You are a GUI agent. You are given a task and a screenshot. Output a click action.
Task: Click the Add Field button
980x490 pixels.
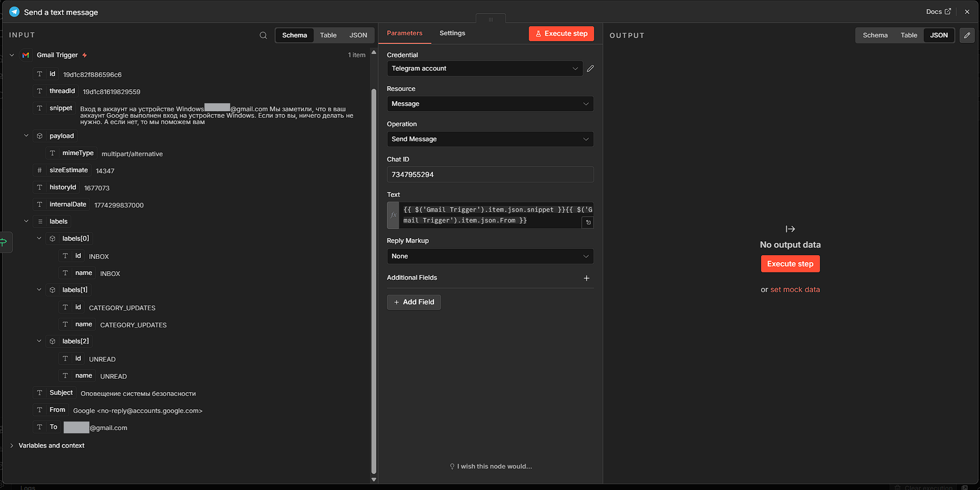pyautogui.click(x=414, y=302)
